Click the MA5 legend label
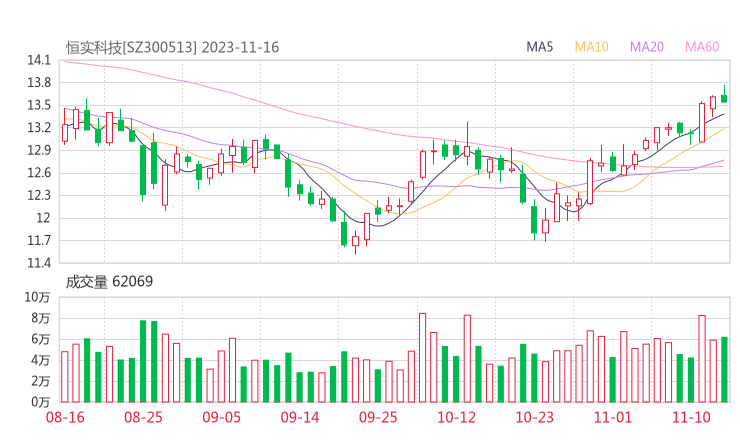 (539, 47)
